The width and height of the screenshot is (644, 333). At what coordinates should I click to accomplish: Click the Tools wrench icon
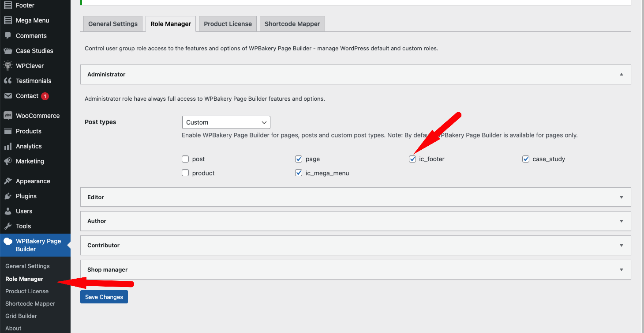pyautogui.click(x=8, y=226)
